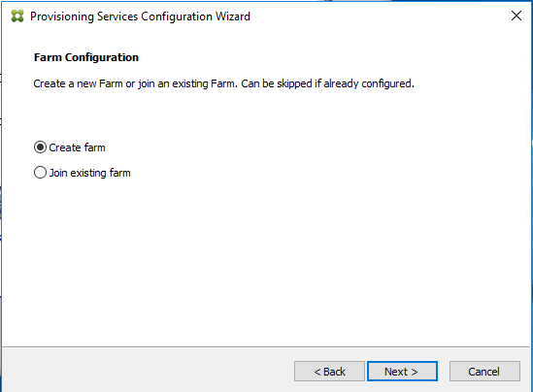Click the "Create farm" option label
This screenshot has width=533, height=392.
(x=77, y=147)
